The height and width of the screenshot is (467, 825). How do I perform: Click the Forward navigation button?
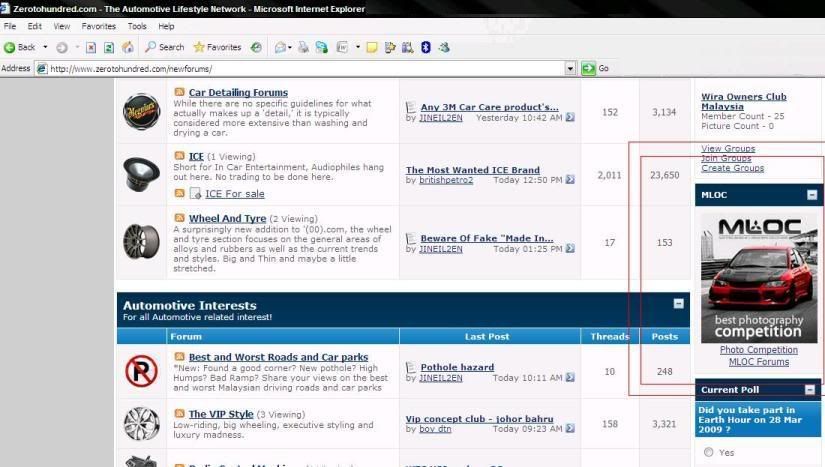(62, 48)
